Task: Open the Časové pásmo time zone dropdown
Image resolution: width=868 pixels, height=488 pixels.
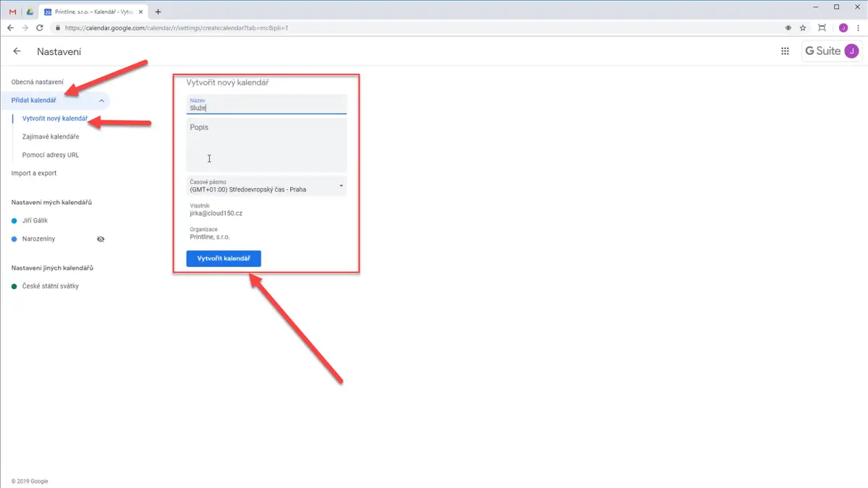Action: [x=266, y=187]
